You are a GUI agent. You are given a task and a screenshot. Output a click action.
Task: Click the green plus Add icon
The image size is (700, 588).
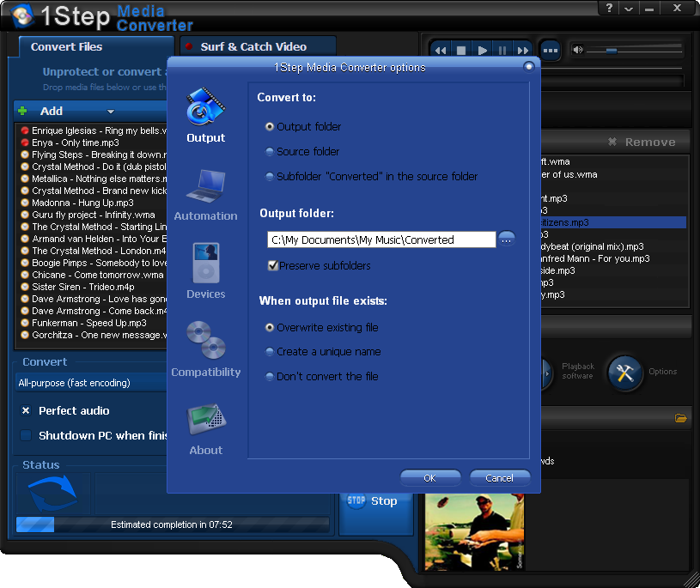(x=23, y=111)
